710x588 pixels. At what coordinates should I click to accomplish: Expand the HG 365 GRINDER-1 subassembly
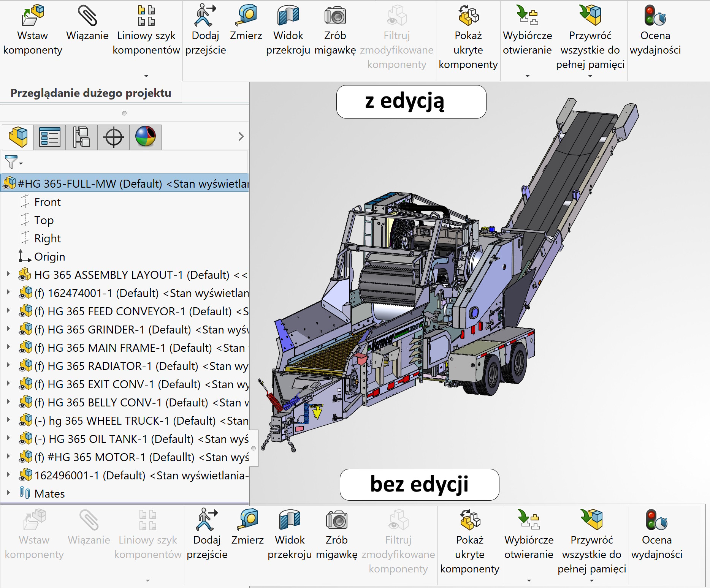pos(8,329)
